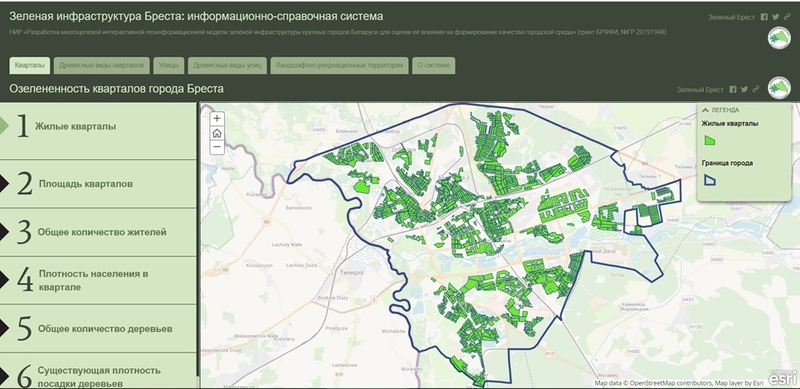Image resolution: width=800 pixels, height=389 pixels.
Task: Select section 3 Общее количество жителей
Action: pyautogui.click(x=98, y=232)
